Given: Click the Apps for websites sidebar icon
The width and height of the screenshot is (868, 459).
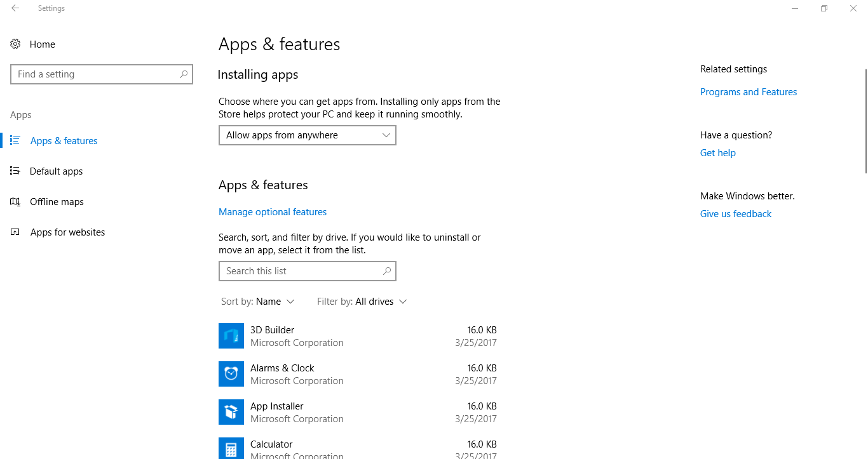Looking at the screenshot, I should click(15, 232).
